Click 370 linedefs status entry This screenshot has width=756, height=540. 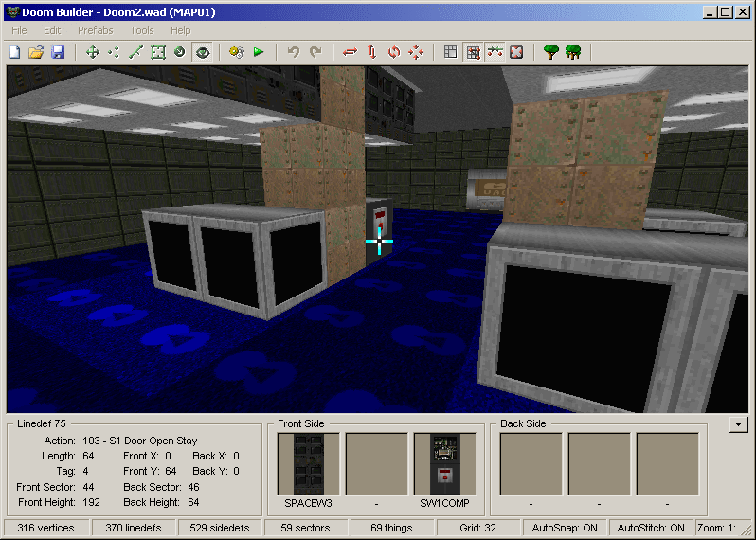point(133,528)
